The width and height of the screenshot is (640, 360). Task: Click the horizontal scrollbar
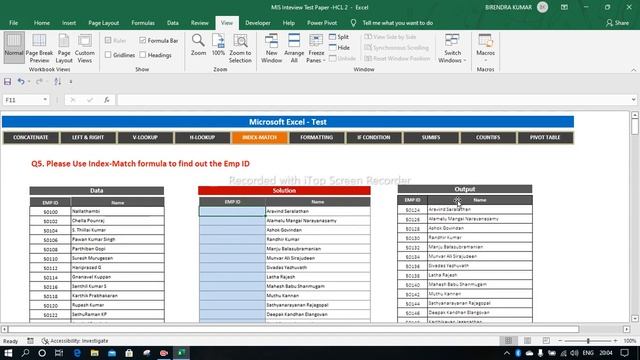(x=293, y=329)
